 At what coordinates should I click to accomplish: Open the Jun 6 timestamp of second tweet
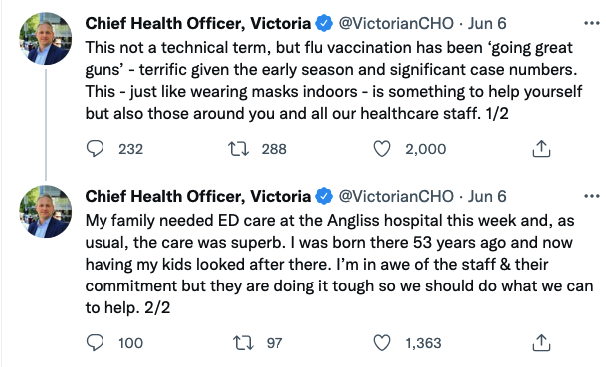coord(487,197)
